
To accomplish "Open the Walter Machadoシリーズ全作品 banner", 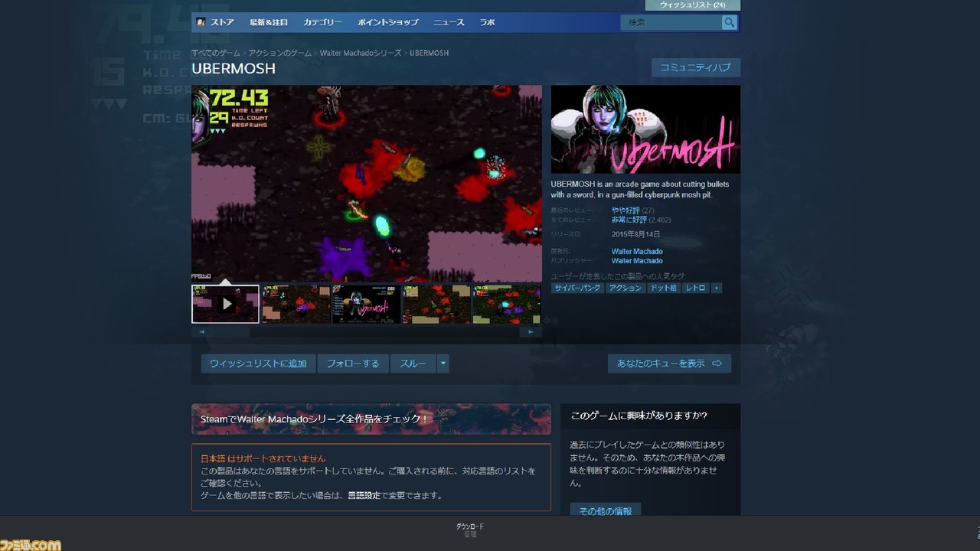I will (371, 419).
